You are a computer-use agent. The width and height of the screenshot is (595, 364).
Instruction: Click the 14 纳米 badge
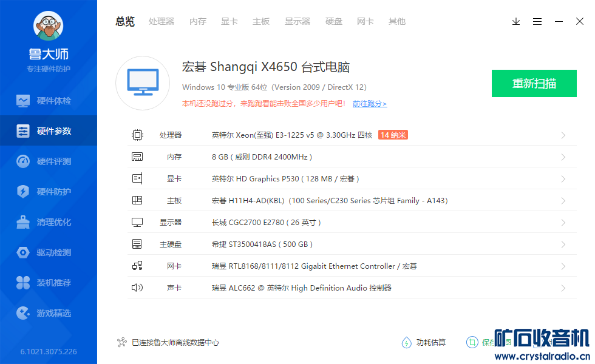click(x=393, y=135)
